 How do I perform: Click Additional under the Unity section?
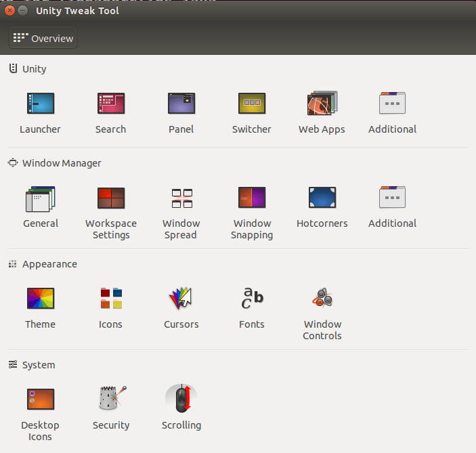(x=392, y=104)
